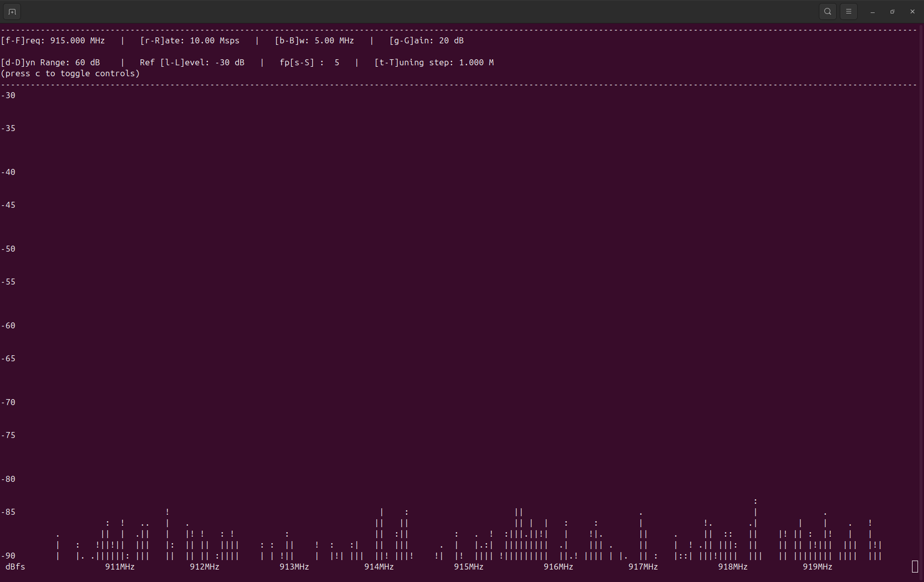Click the '[b-B]w: 5.00 MHz' text
This screenshot has width=924, height=582.
pos(314,40)
